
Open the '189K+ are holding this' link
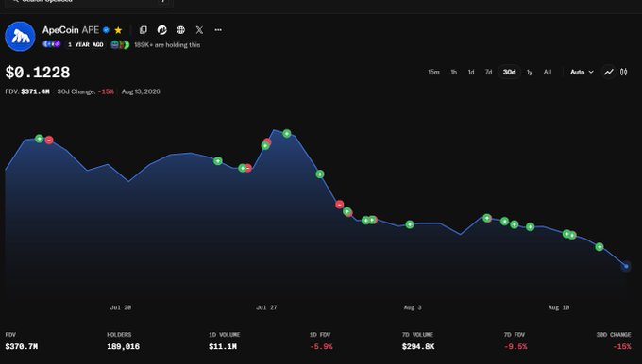click(x=167, y=45)
